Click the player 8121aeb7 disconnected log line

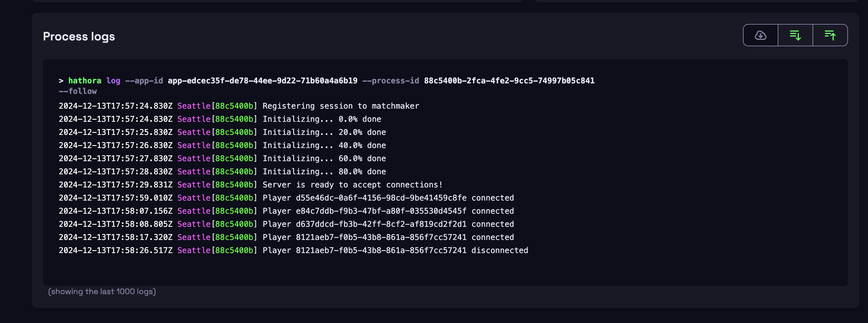(x=293, y=250)
